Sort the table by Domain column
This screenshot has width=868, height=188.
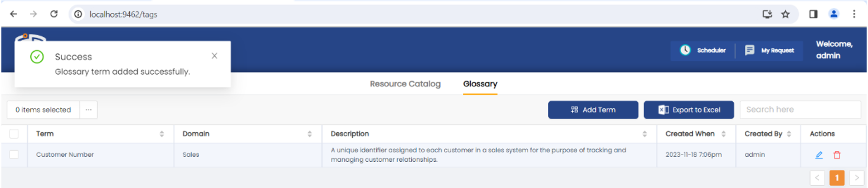pos(310,134)
